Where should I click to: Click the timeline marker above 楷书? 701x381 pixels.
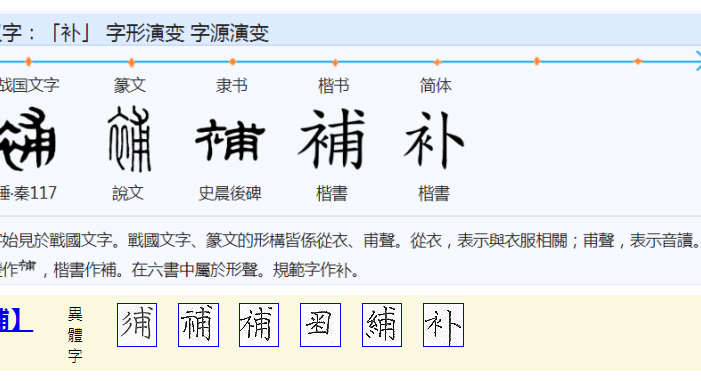pos(335,62)
